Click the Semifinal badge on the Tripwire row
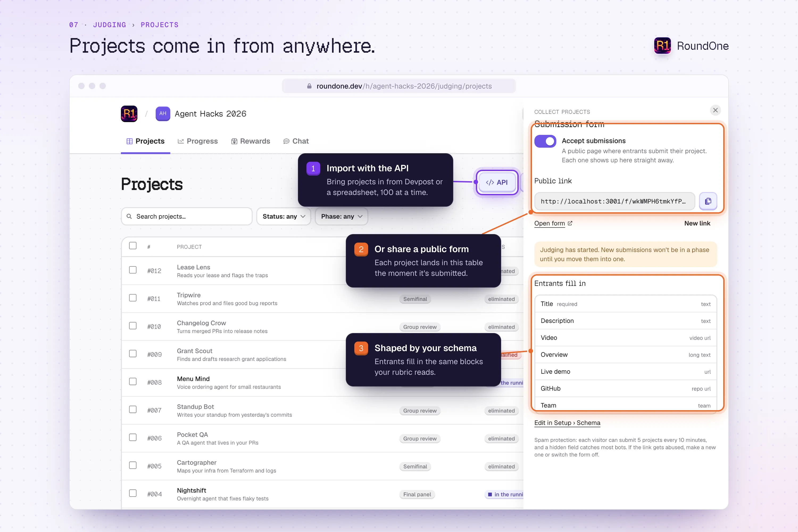The height and width of the screenshot is (532, 798). (415, 299)
